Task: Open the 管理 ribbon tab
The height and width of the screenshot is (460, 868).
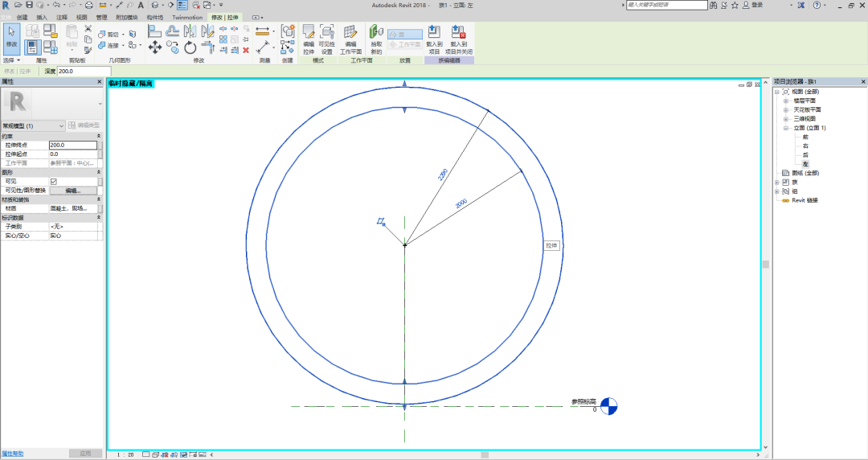Action: [x=102, y=17]
